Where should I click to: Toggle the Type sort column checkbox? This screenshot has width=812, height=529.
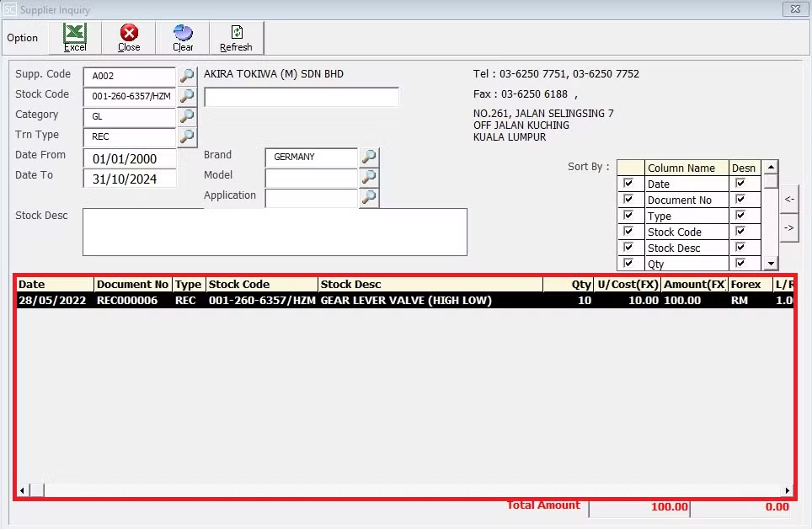[628, 216]
